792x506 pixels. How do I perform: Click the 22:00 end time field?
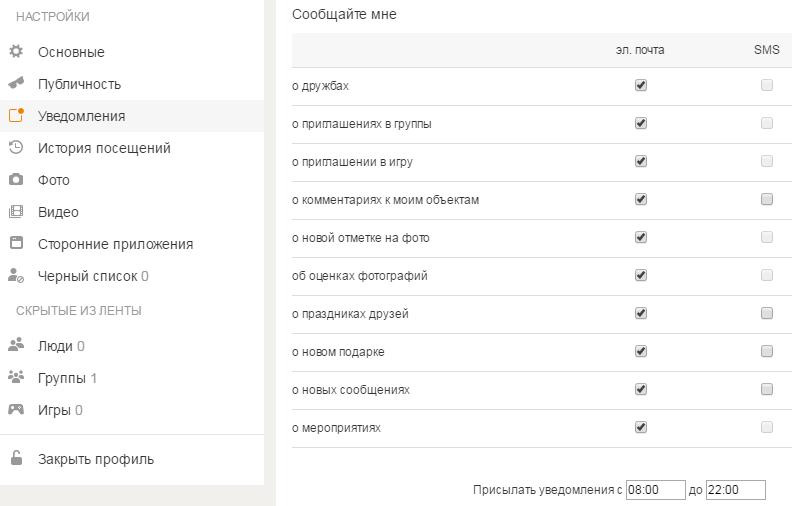735,490
